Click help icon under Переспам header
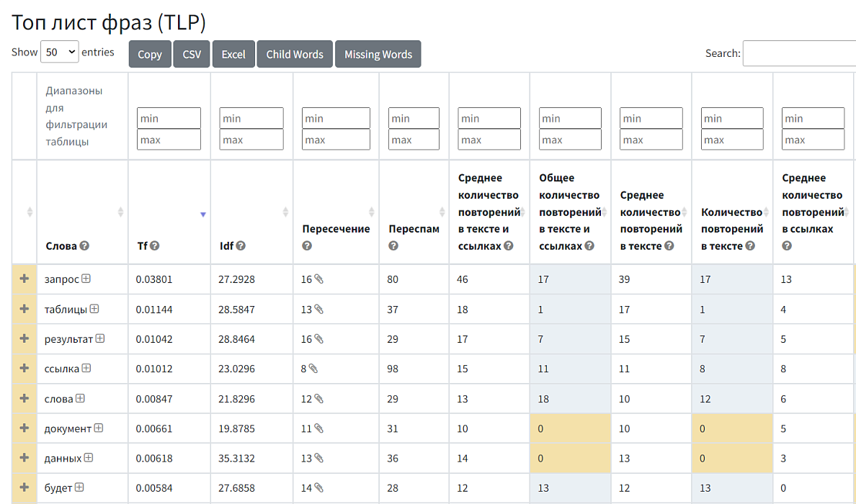 393,246
